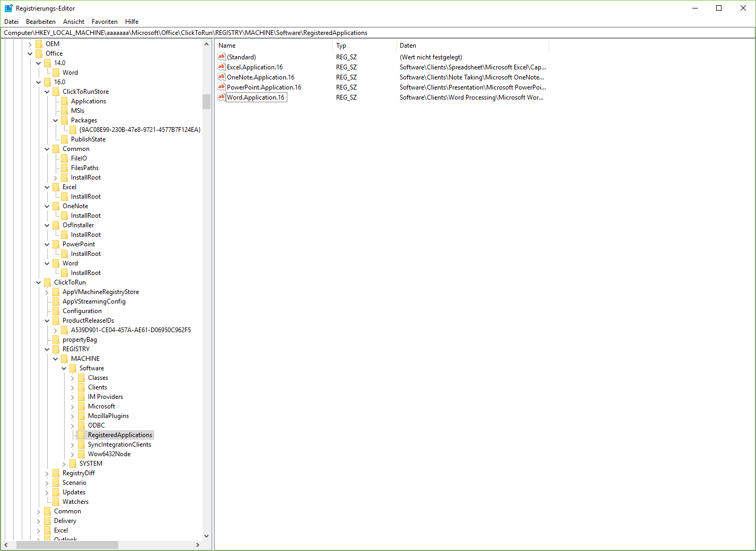The height and width of the screenshot is (551, 756).
Task: Click the OneNote data cell 'Software\Clients\Note Taking'
Action: tap(472, 77)
